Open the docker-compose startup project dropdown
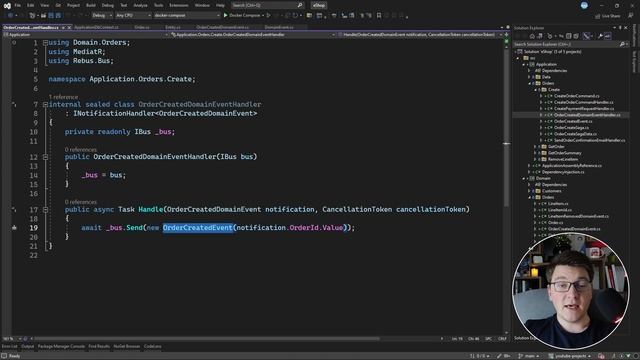 tap(187, 16)
